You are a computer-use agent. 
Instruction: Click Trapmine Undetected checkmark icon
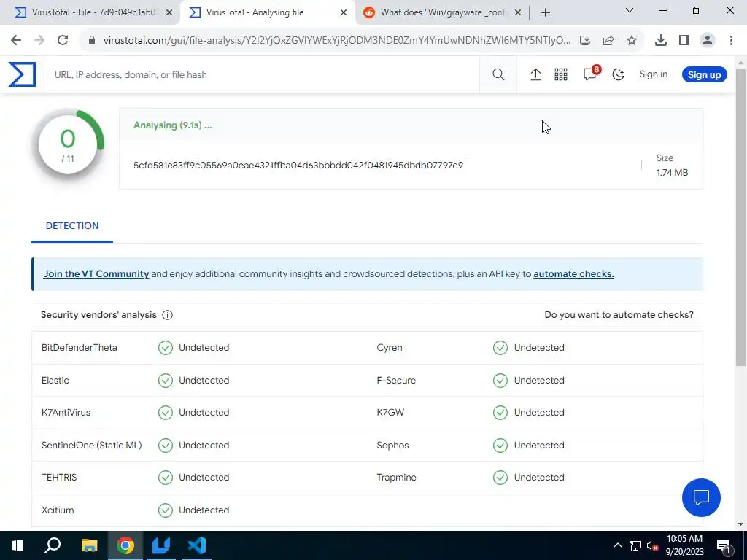(x=500, y=477)
